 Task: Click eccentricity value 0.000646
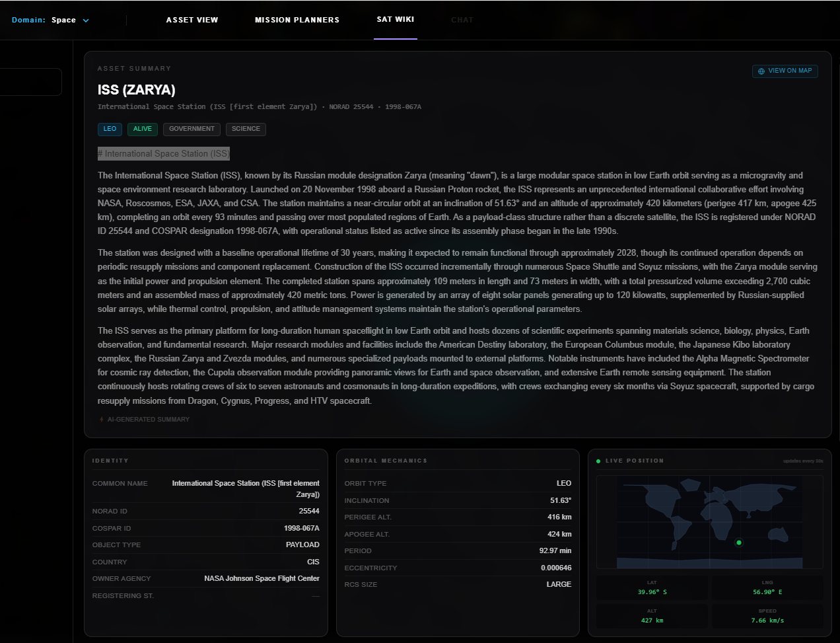(x=556, y=568)
